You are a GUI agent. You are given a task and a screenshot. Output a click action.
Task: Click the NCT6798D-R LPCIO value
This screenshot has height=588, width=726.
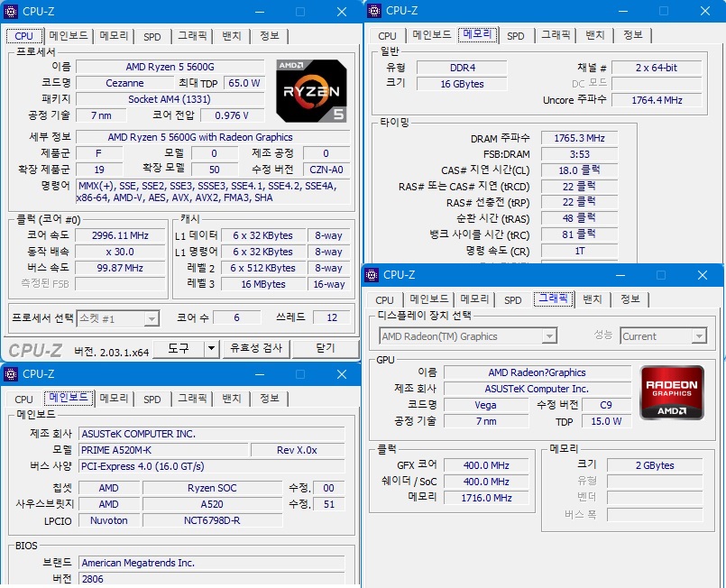[212, 520]
